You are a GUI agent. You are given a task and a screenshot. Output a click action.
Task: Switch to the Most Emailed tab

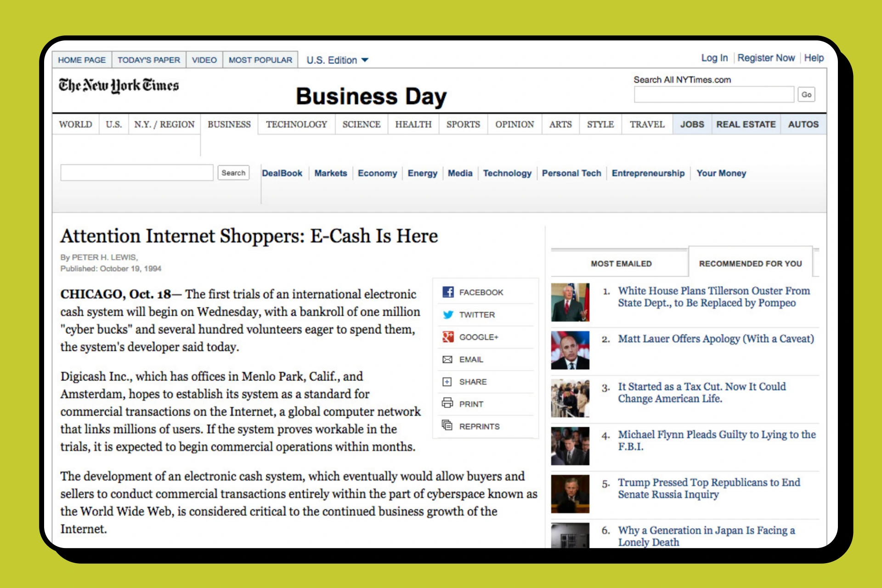[621, 264]
